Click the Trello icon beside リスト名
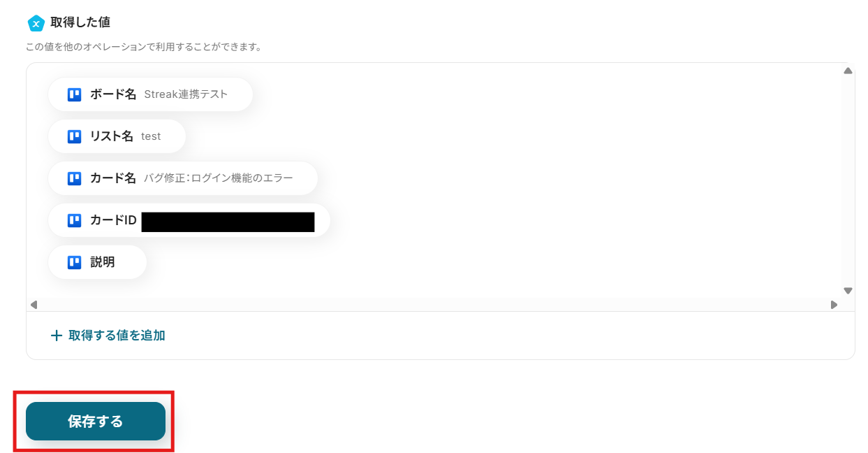 tap(74, 136)
